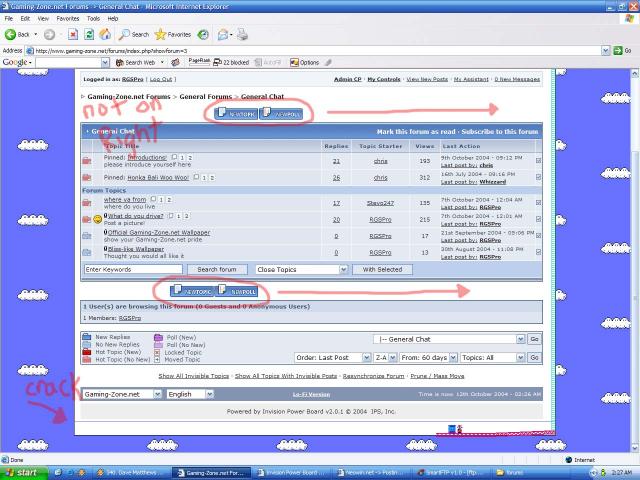The image size is (640, 480).
Task: Click the Windows Start button
Action: point(24,473)
